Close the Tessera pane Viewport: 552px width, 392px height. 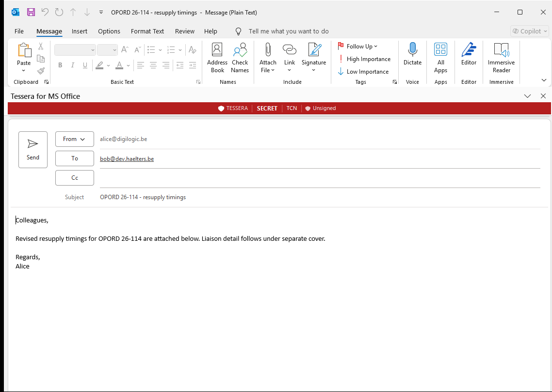(543, 96)
